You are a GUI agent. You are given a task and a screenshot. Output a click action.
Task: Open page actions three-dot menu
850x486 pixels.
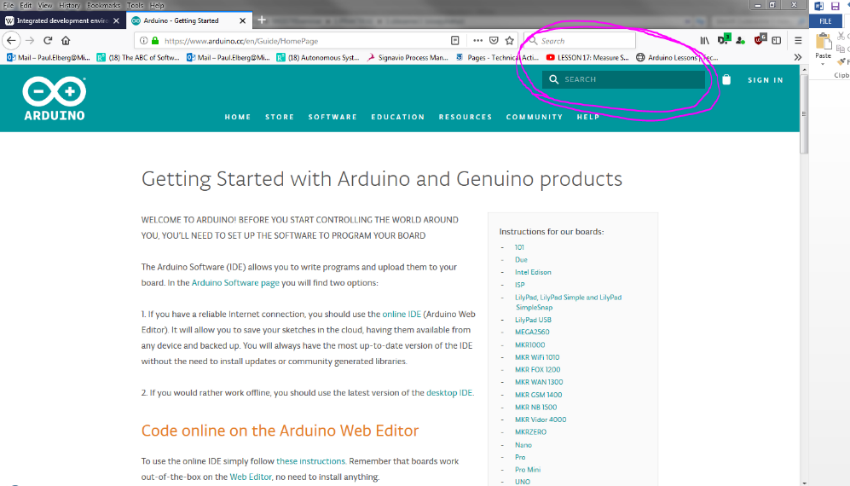(x=476, y=41)
